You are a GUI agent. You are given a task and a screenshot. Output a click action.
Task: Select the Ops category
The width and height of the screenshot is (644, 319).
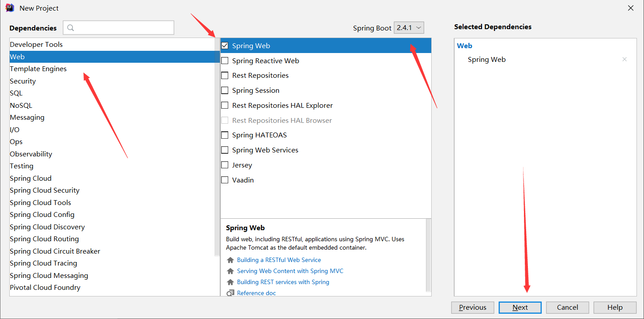112,142
